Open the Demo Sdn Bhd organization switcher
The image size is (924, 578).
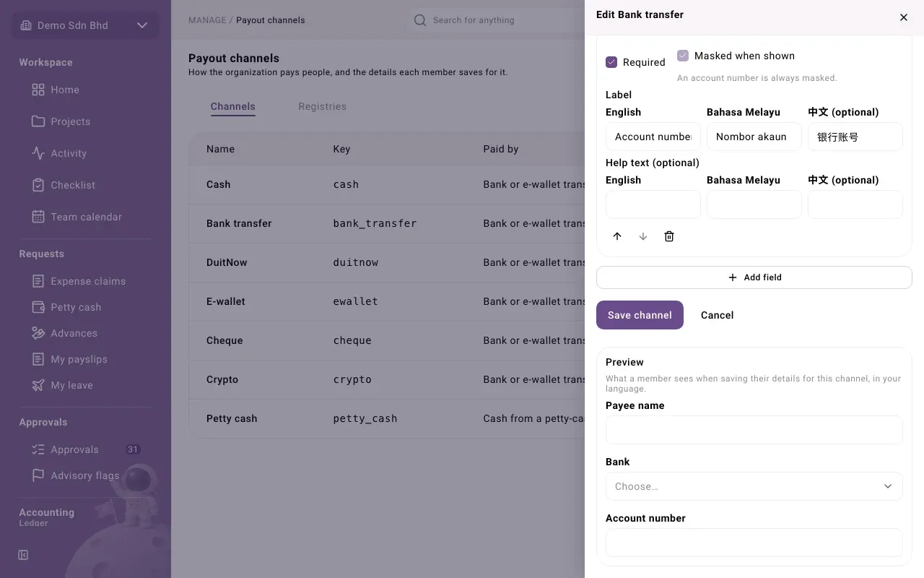(x=85, y=25)
